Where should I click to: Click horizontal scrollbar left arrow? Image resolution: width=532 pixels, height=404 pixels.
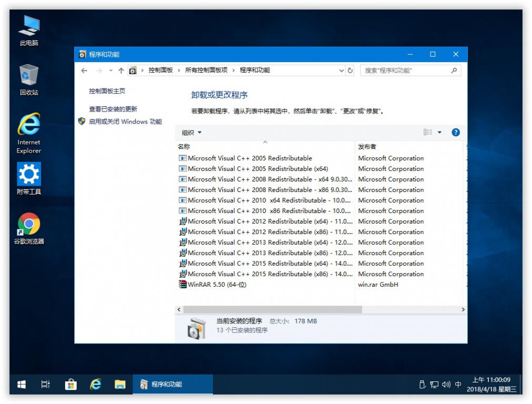tap(179, 310)
